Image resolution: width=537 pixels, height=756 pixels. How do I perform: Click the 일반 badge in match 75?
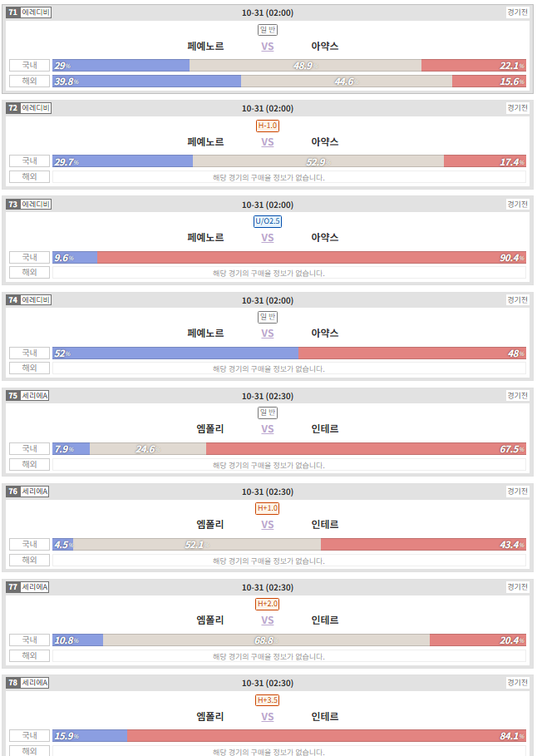coord(268,413)
